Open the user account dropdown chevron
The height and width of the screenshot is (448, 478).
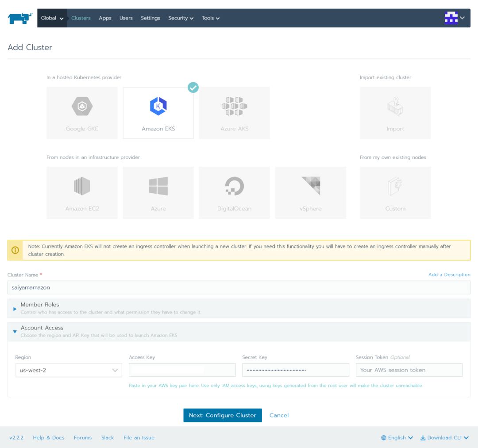point(463,18)
